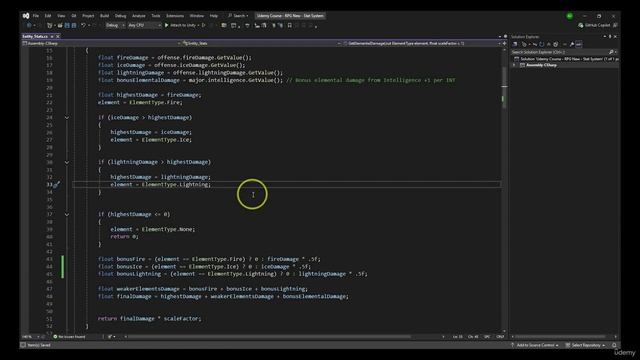Click the Solution Explorer properties wrench icon
Viewport: 640px width, 360px height.
571,44
